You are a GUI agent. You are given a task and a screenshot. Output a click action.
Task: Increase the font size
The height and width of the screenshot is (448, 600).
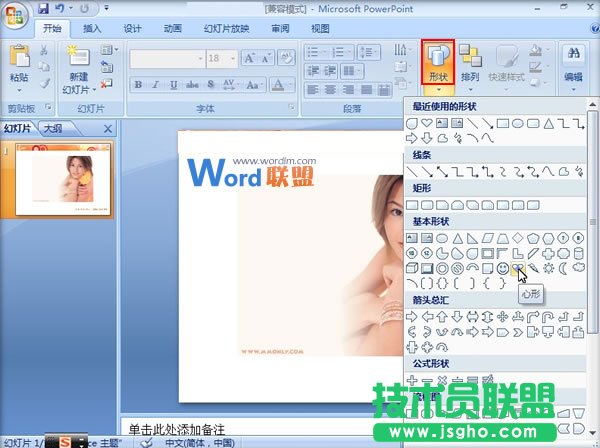249,58
